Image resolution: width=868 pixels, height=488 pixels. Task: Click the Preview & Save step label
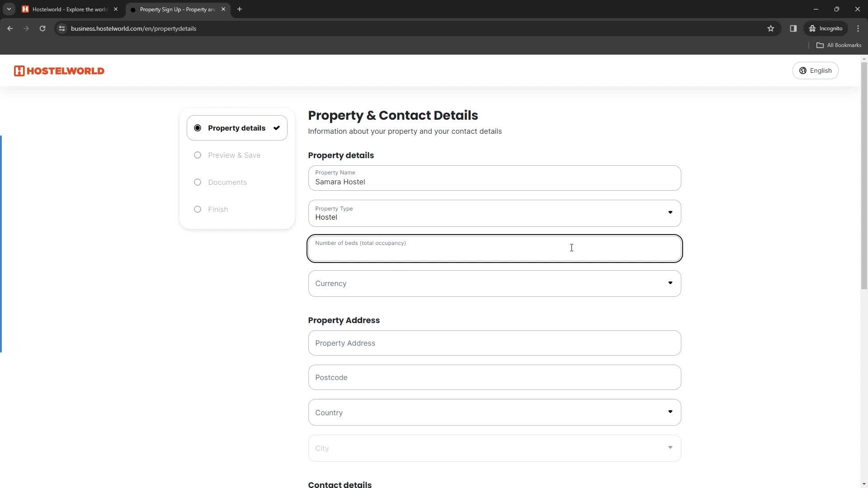point(234,155)
